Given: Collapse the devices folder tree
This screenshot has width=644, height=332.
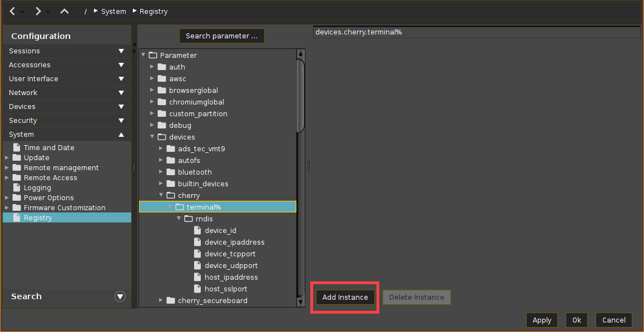Looking at the screenshot, I should 152,137.
